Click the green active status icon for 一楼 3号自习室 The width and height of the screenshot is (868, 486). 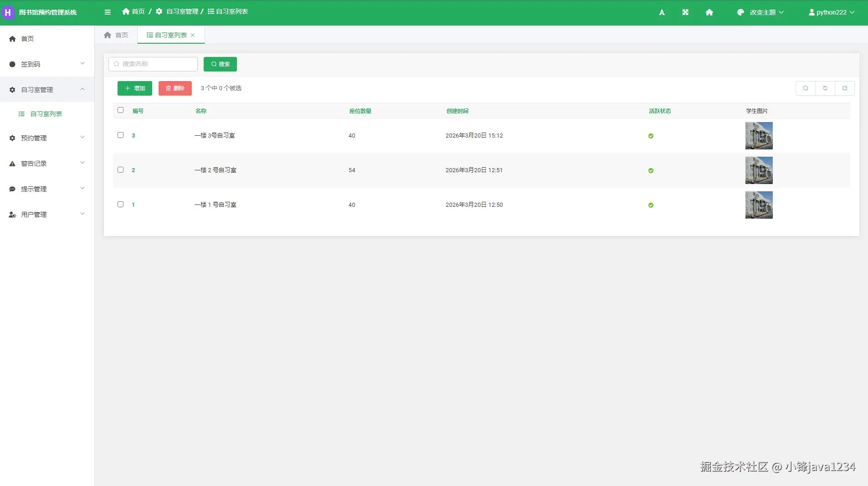click(651, 136)
